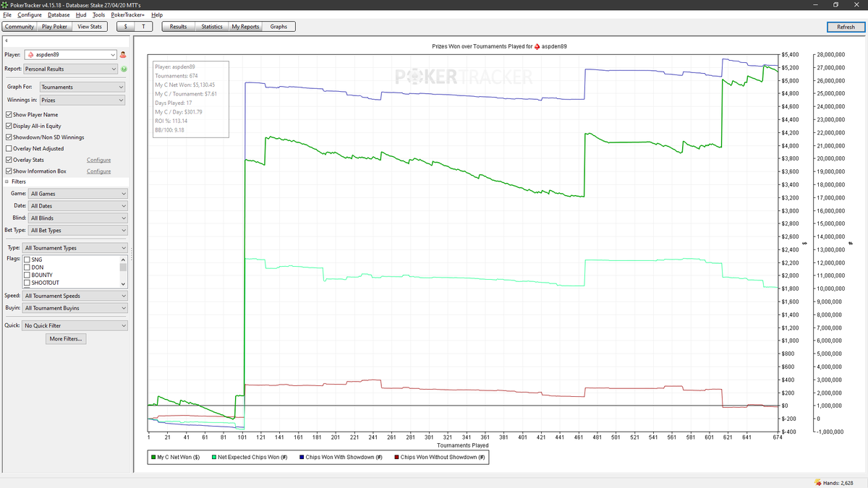Screen dimensions: 868x488
Task: Open the Hud menu
Action: 81,15
